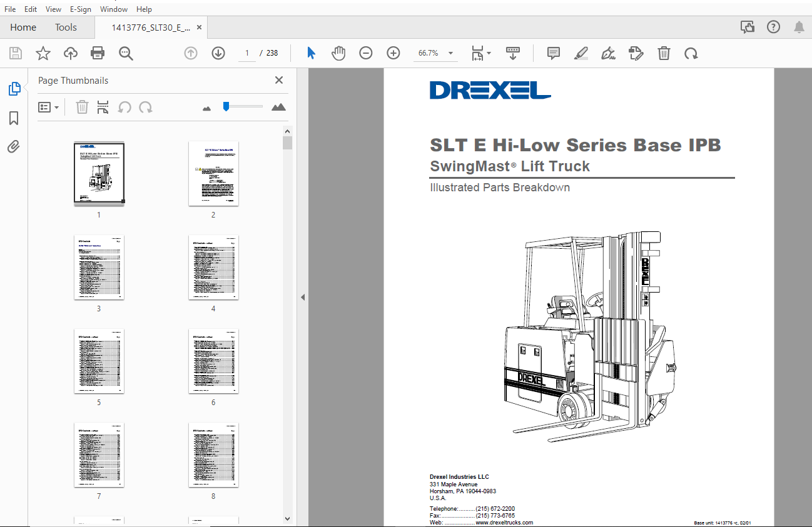Viewport: 812px width, 527px height.
Task: Close the Page Thumbnails panel
Action: 279,80
